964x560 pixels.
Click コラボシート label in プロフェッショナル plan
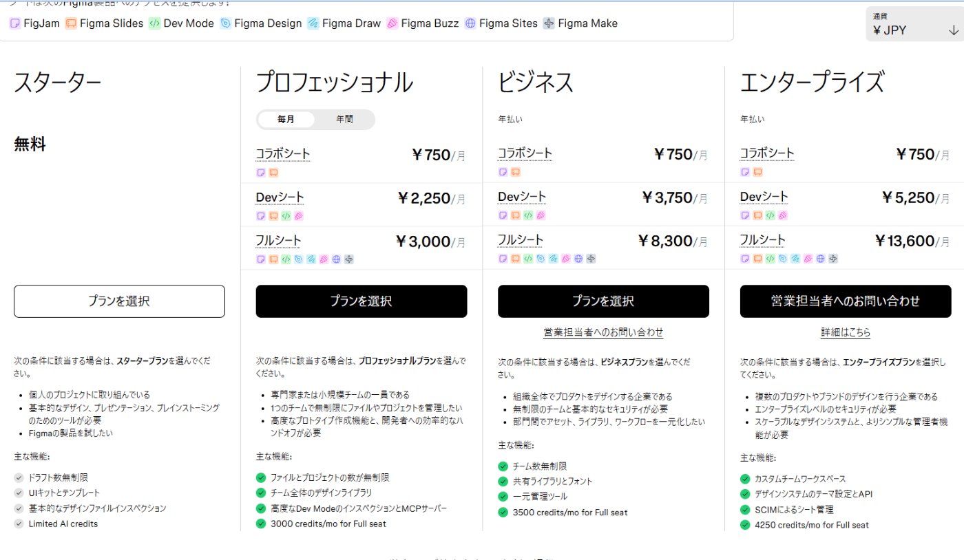283,154
